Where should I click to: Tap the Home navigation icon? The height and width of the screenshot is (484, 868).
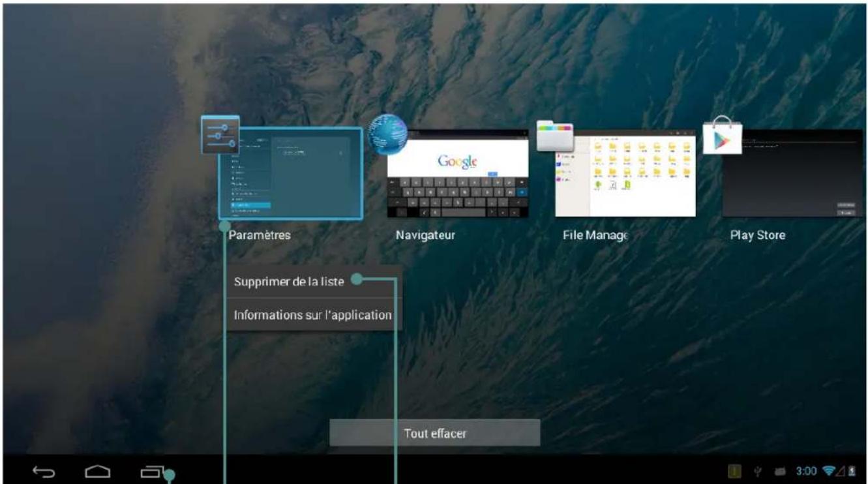pos(98,472)
